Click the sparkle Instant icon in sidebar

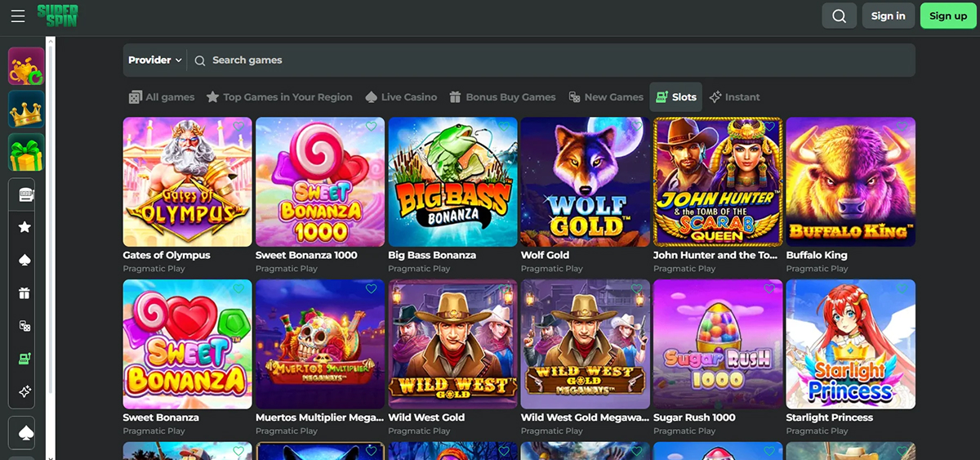click(24, 391)
